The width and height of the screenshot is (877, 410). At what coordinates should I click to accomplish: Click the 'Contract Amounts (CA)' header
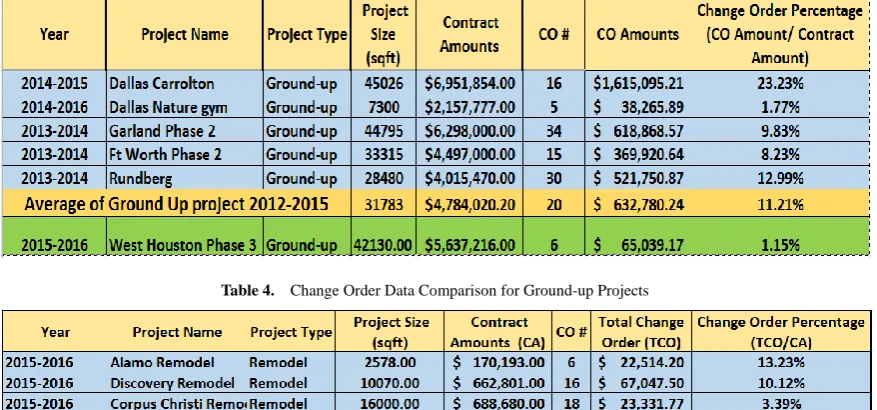(498, 332)
